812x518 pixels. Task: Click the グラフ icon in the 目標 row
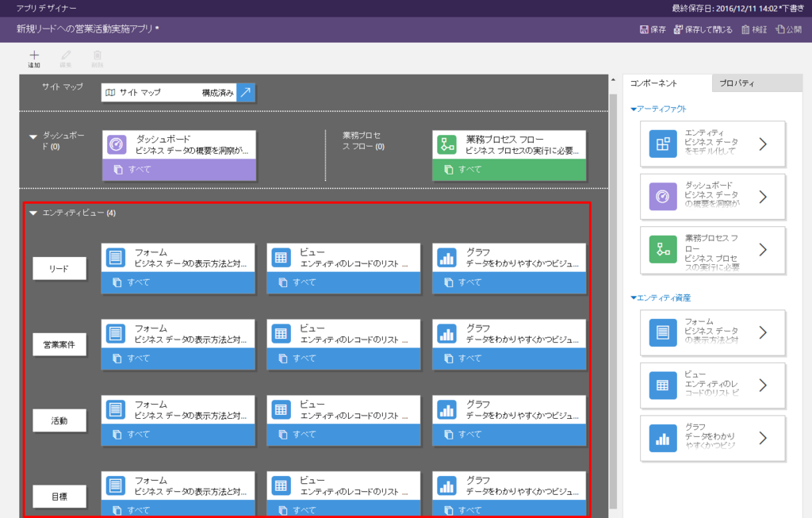coord(447,486)
